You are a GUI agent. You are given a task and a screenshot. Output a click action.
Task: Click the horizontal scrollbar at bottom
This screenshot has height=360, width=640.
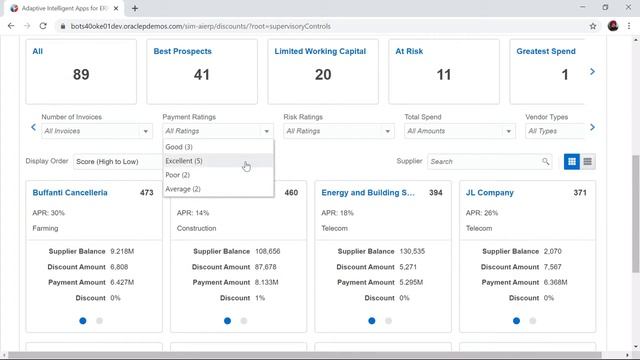pyautogui.click(x=304, y=355)
